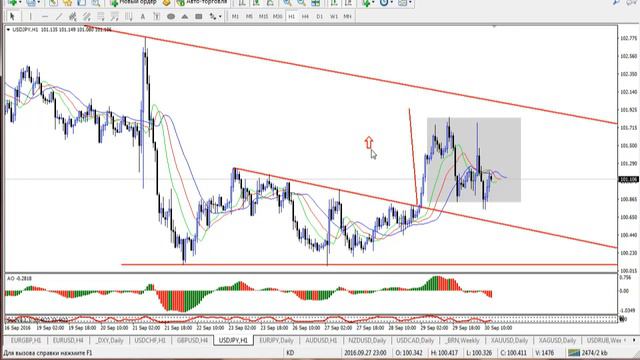
Task: Select the rectangle shape tool
Action: (199, 17)
